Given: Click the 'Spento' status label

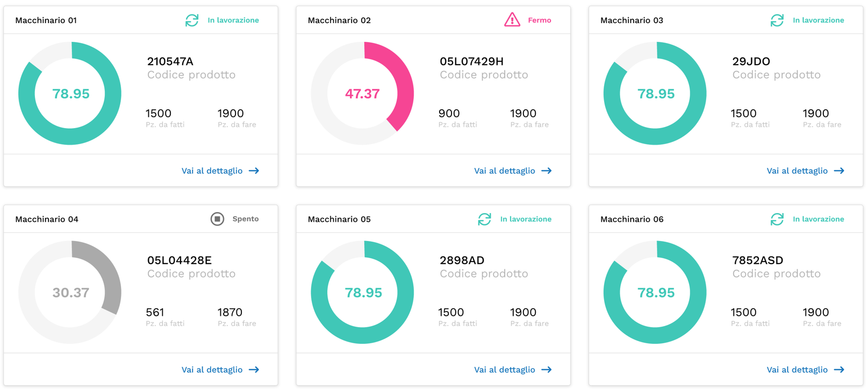Looking at the screenshot, I should pyautogui.click(x=246, y=219).
